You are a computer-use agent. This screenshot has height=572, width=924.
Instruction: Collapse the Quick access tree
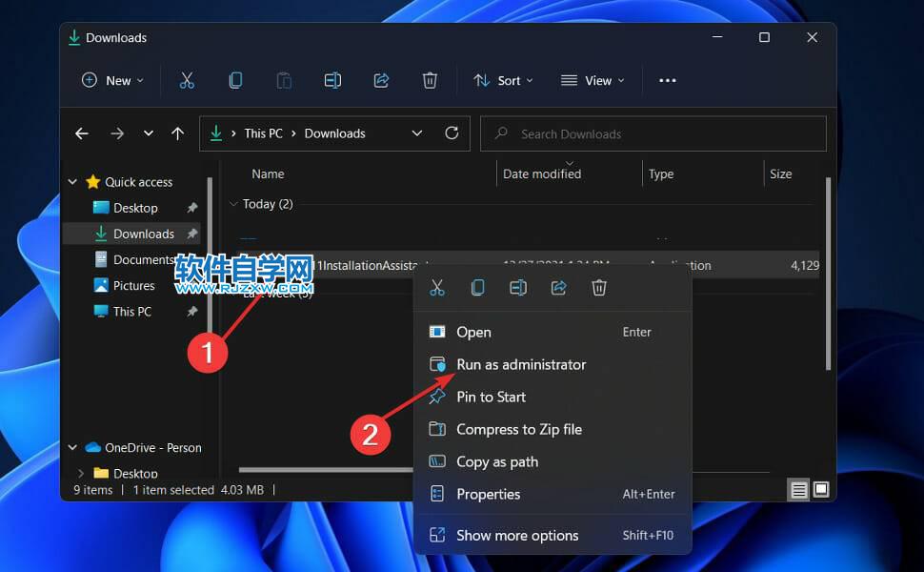click(x=72, y=182)
